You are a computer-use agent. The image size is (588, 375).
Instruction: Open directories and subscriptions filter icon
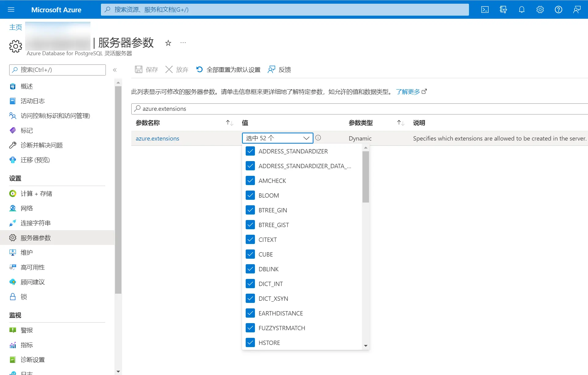(503, 10)
